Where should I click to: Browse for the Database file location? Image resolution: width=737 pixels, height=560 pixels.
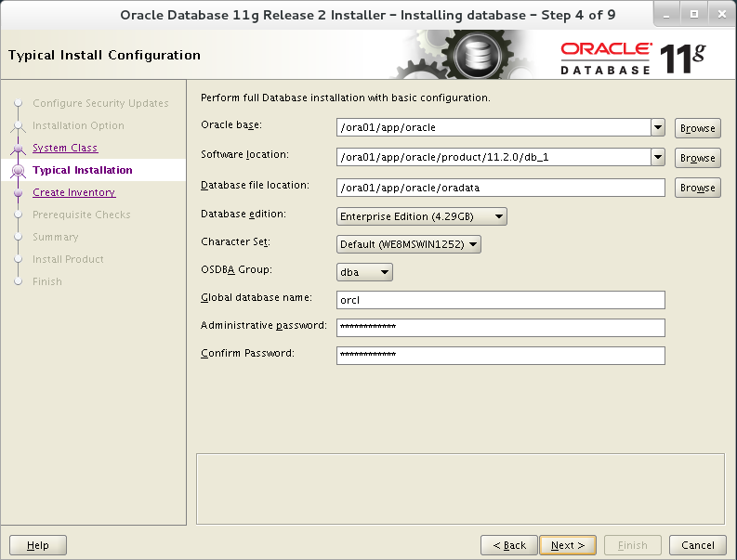[697, 188]
